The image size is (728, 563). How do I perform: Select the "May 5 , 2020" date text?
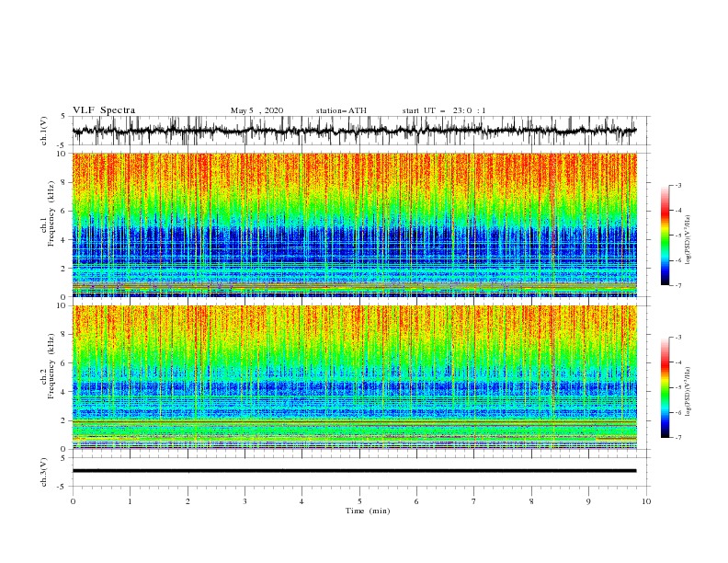point(256,110)
